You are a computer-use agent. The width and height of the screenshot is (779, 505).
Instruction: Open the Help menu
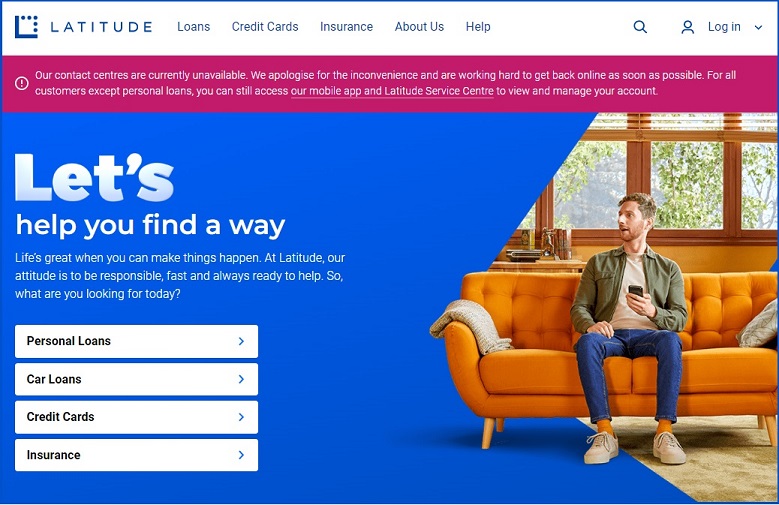[478, 27]
